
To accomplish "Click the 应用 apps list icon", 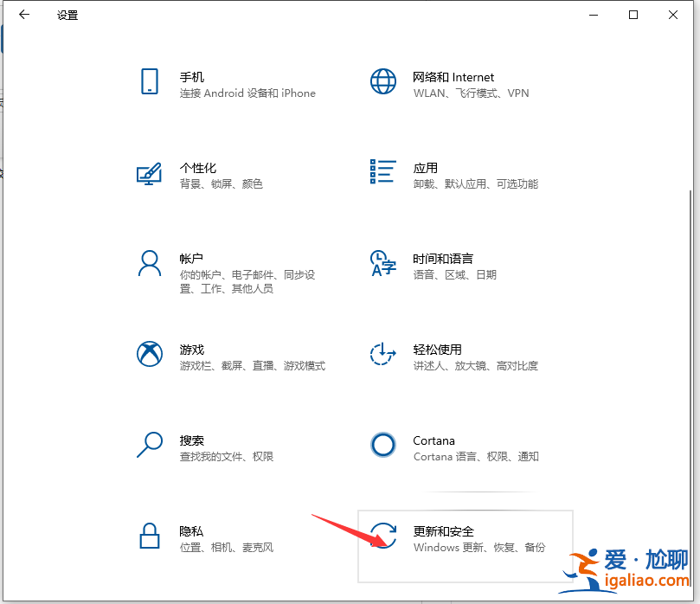I will [x=383, y=172].
